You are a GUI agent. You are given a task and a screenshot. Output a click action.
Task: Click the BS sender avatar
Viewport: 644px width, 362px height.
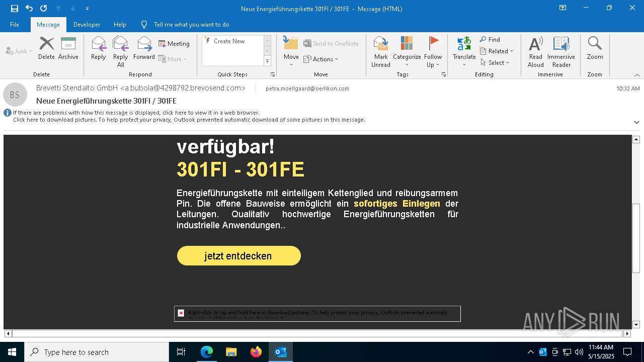click(15, 95)
